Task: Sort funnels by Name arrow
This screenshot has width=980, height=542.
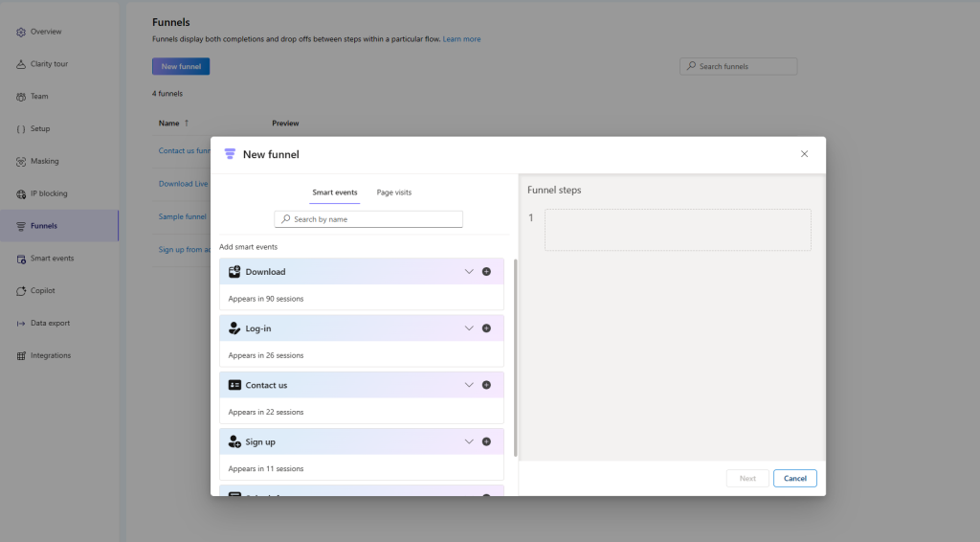Action: pos(187,124)
